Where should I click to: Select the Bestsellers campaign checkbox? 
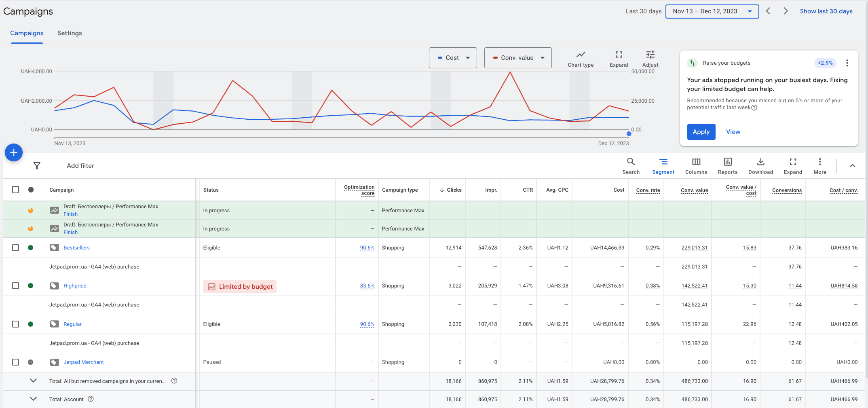coord(15,247)
